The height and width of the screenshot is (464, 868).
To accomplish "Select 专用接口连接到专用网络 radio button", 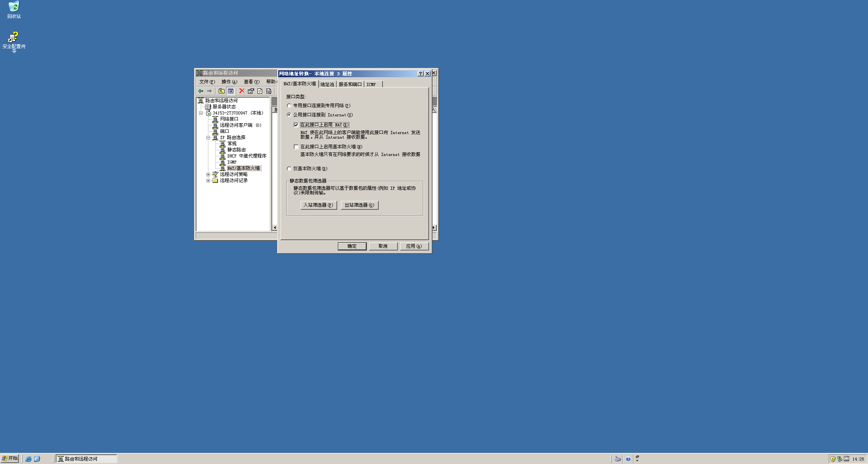I will point(289,106).
